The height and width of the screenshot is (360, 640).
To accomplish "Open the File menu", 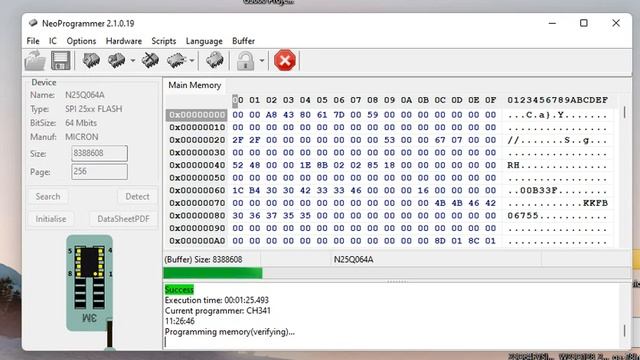I will point(33,41).
